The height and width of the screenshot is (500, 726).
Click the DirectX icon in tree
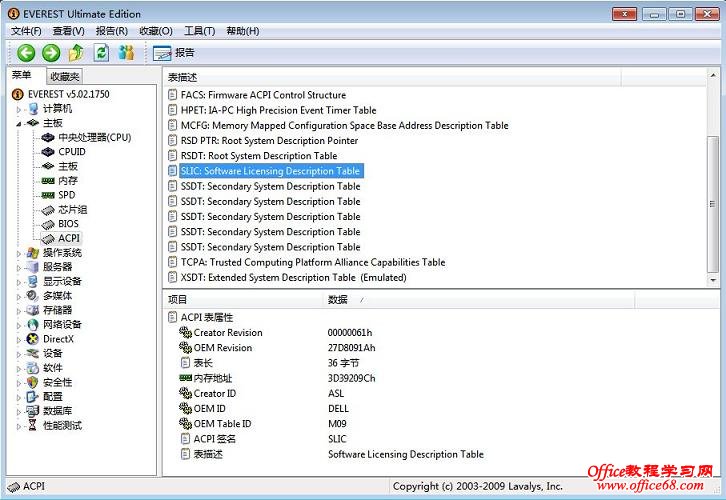coord(32,339)
